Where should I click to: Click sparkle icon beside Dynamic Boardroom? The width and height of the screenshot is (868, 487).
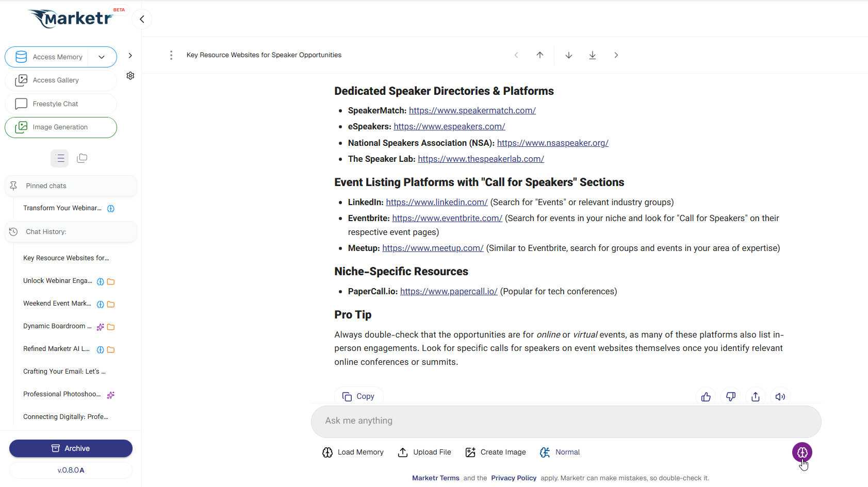tap(101, 327)
